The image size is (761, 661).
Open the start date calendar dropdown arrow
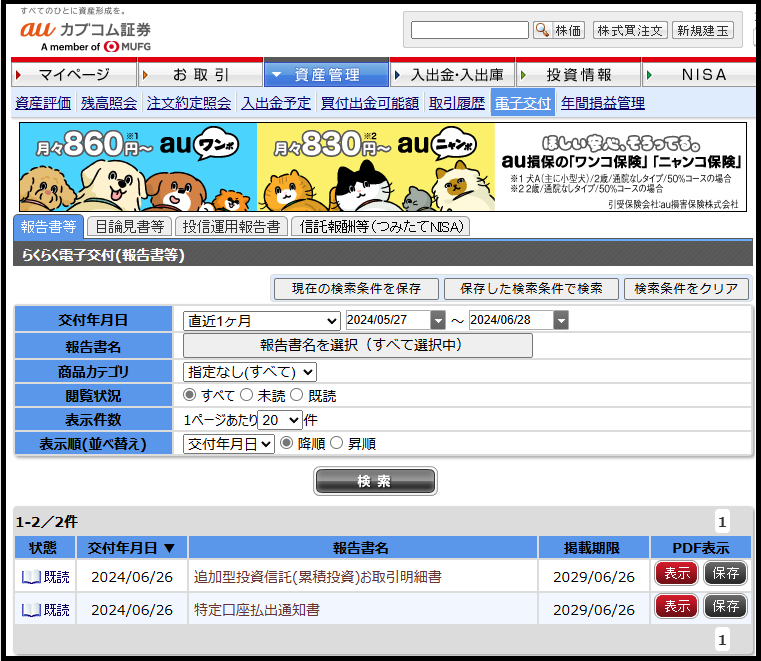(x=438, y=320)
